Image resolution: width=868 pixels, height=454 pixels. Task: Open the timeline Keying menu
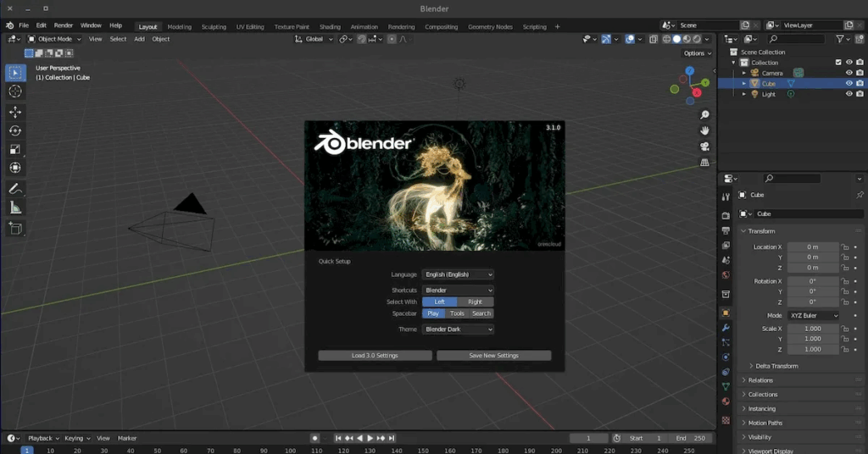click(77, 438)
